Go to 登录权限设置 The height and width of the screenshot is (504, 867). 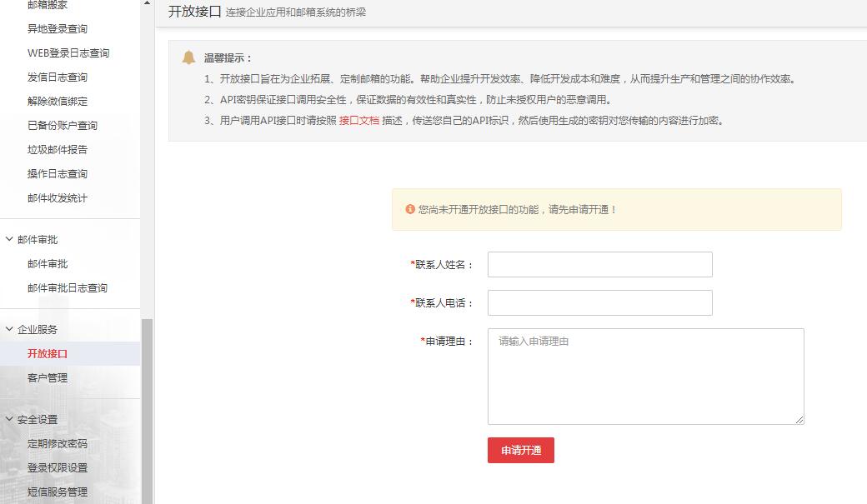58,468
